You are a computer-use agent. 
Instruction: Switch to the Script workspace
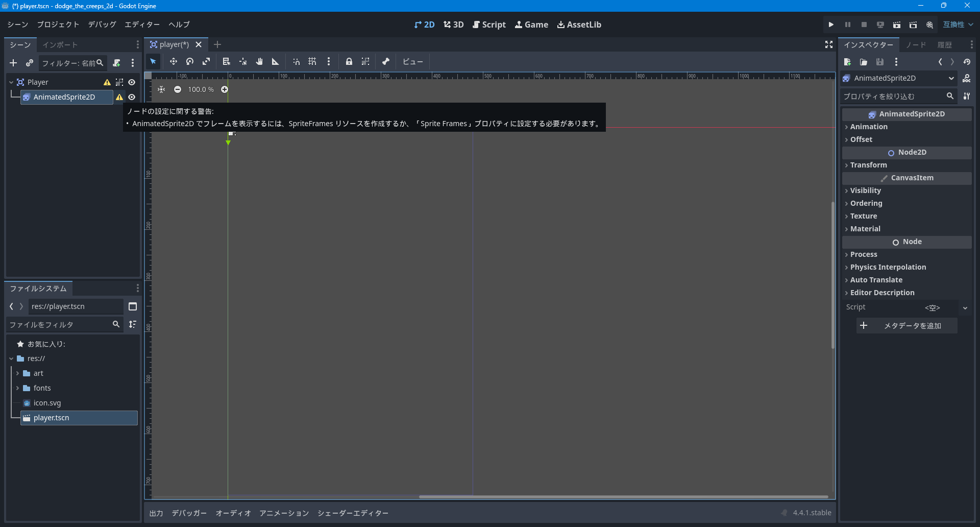[x=489, y=25]
